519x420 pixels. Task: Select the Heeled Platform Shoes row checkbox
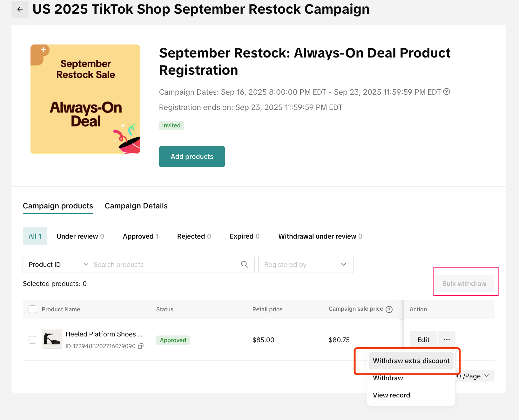coord(32,340)
